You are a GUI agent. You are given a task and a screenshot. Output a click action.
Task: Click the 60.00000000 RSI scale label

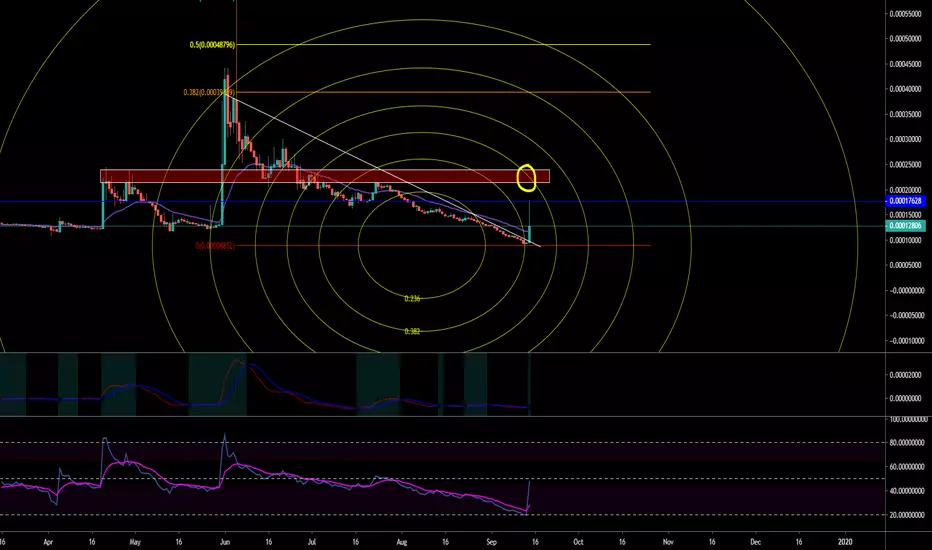click(906, 467)
